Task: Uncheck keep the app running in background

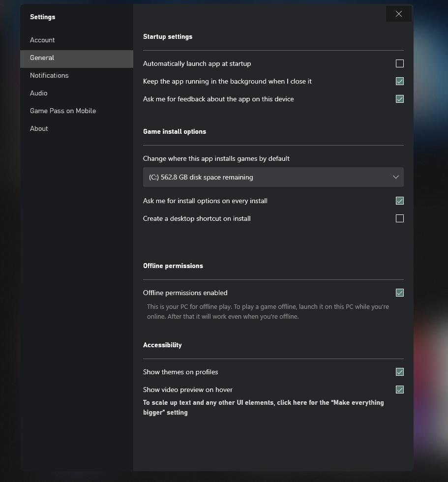Action: (x=399, y=81)
